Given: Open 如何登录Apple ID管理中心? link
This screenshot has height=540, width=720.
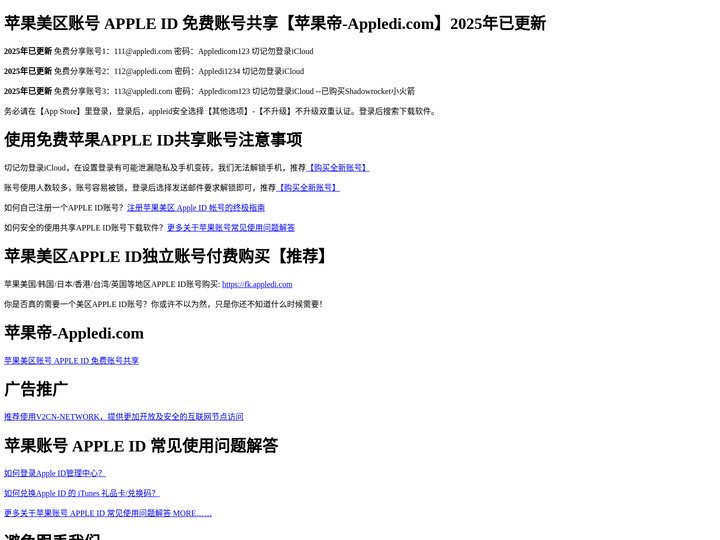Looking at the screenshot, I should click(x=55, y=473).
